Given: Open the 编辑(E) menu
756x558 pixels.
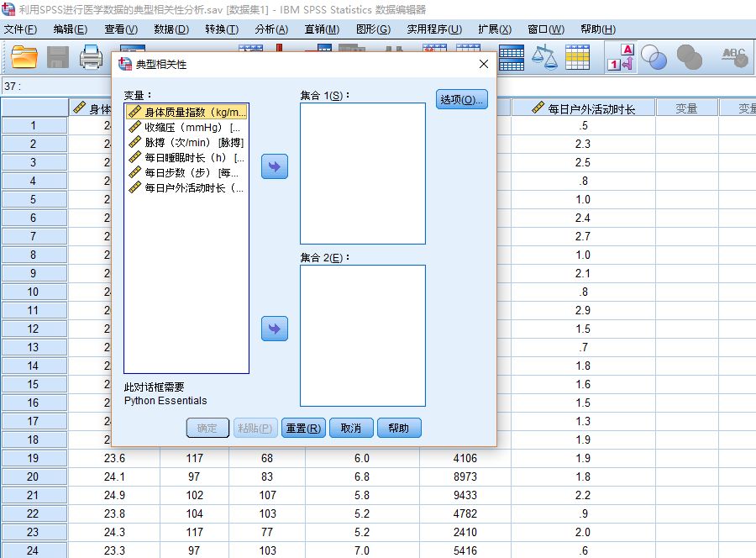Looking at the screenshot, I should tap(71, 29).
